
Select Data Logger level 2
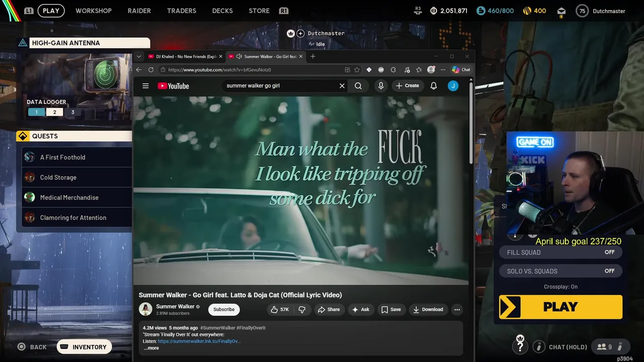54,112
